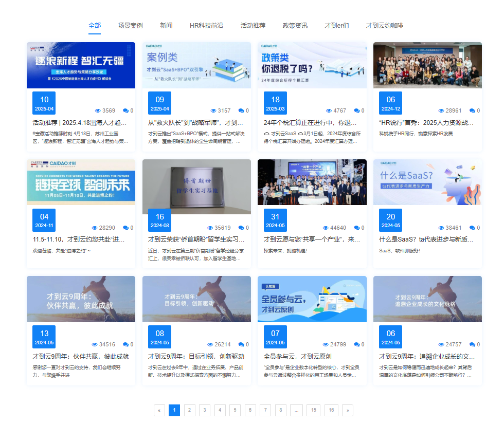Open the 什么是SaaS thumbnail
504x425 pixels.
pyautogui.click(x=427, y=182)
